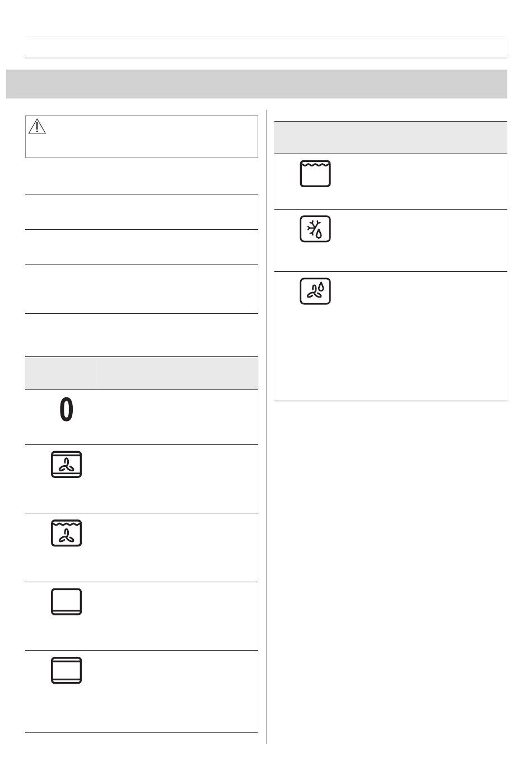Select the grill icon with wavy top

[315, 174]
